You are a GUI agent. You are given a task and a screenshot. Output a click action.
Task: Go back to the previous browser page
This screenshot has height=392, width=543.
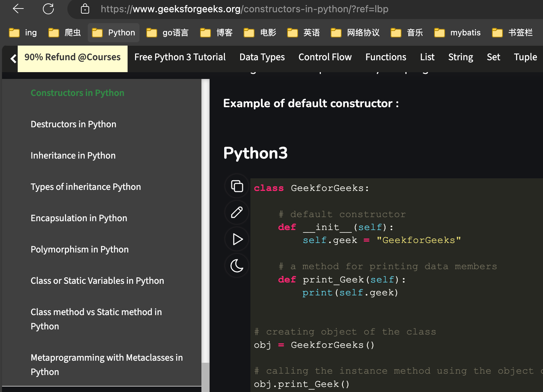18,9
